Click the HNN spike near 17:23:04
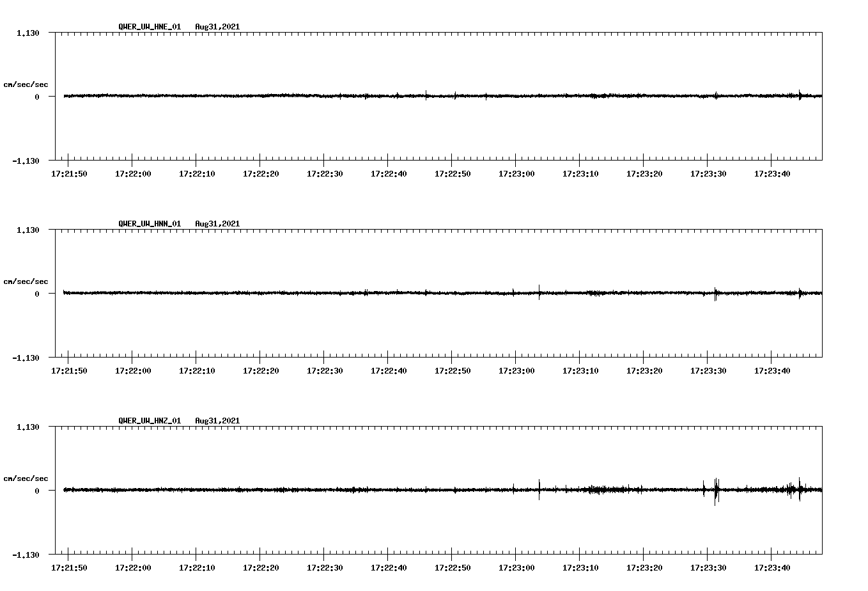 [539, 292]
